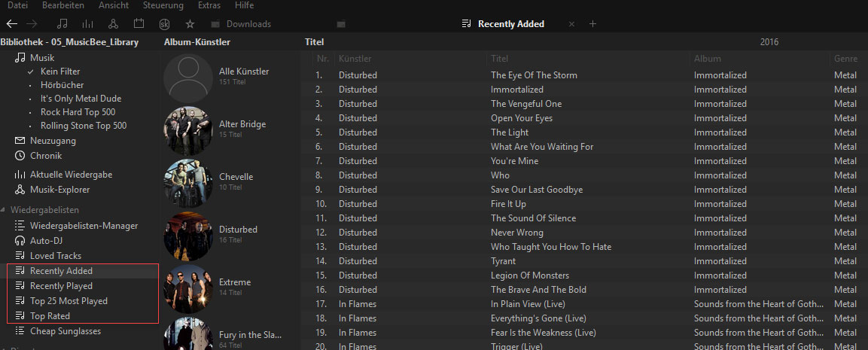
Task: Select the Hörbücher filter
Action: (x=62, y=85)
